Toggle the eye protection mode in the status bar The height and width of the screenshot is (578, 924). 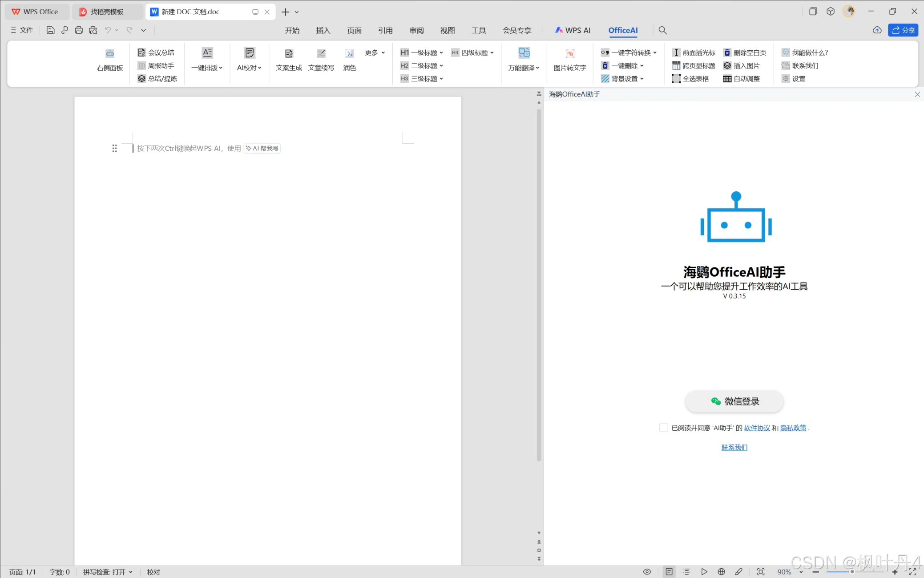point(647,572)
